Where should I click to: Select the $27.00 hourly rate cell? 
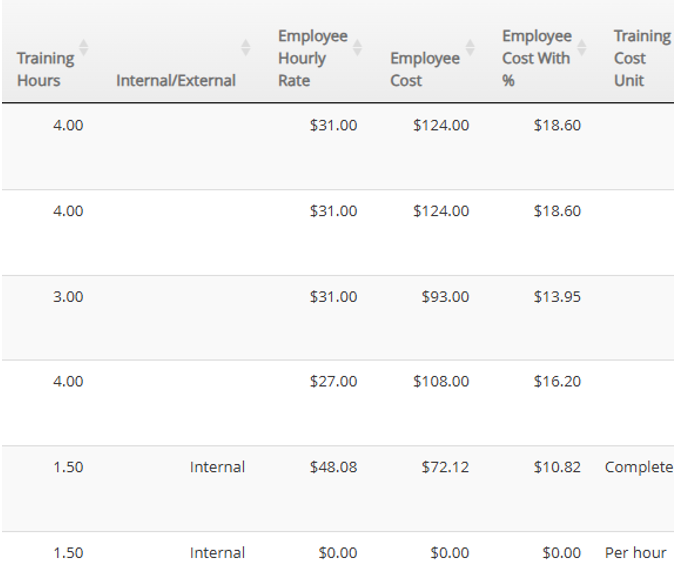(x=333, y=382)
